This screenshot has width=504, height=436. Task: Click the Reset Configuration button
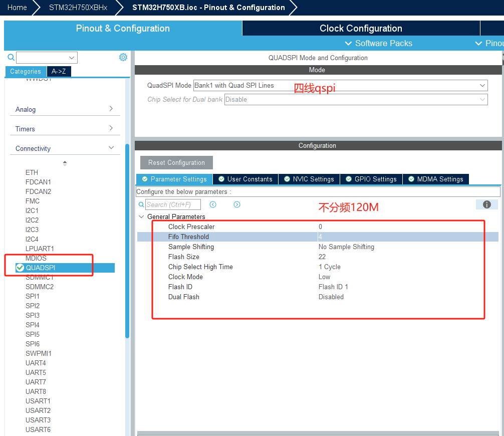click(x=176, y=163)
